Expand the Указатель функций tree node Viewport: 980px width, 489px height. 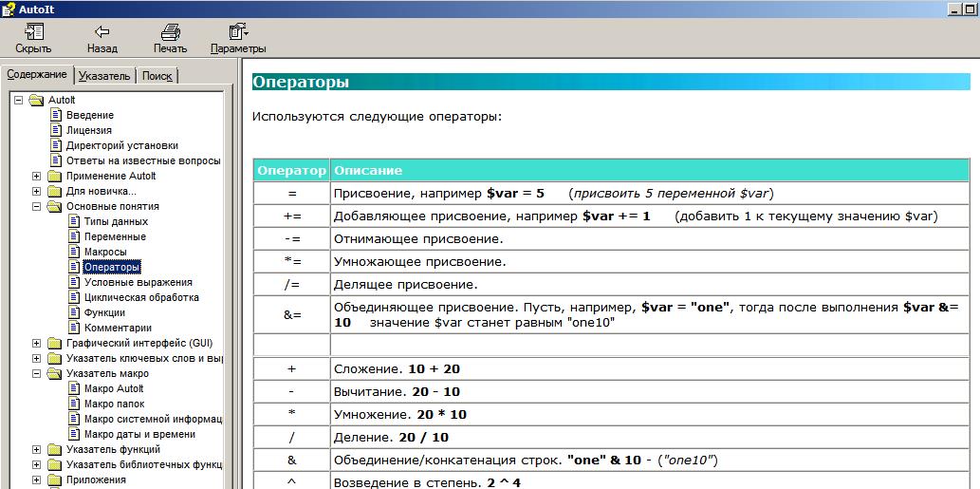[37, 449]
